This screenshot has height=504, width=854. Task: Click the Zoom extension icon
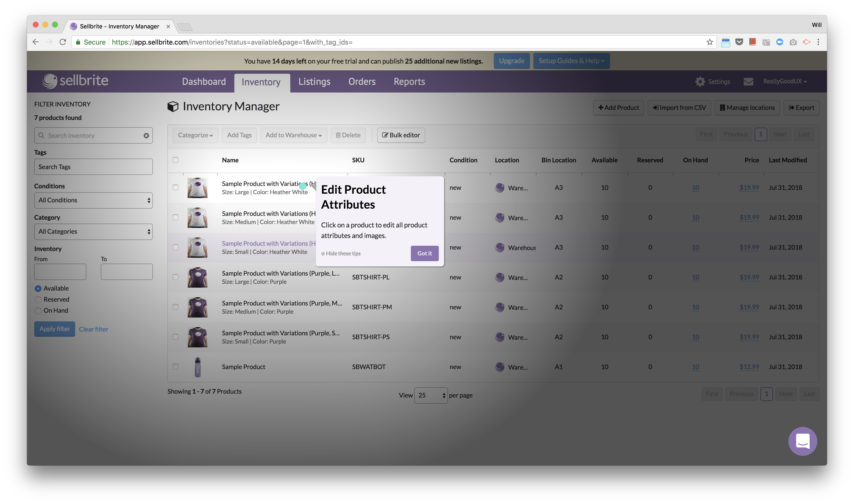coord(779,42)
